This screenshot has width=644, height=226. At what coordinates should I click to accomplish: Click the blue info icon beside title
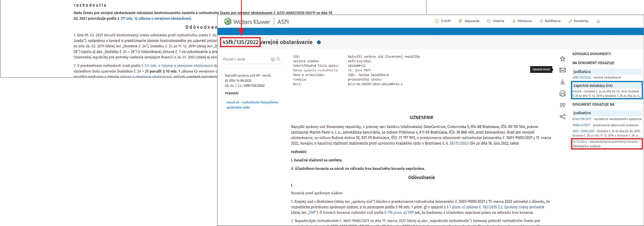[x=319, y=42]
